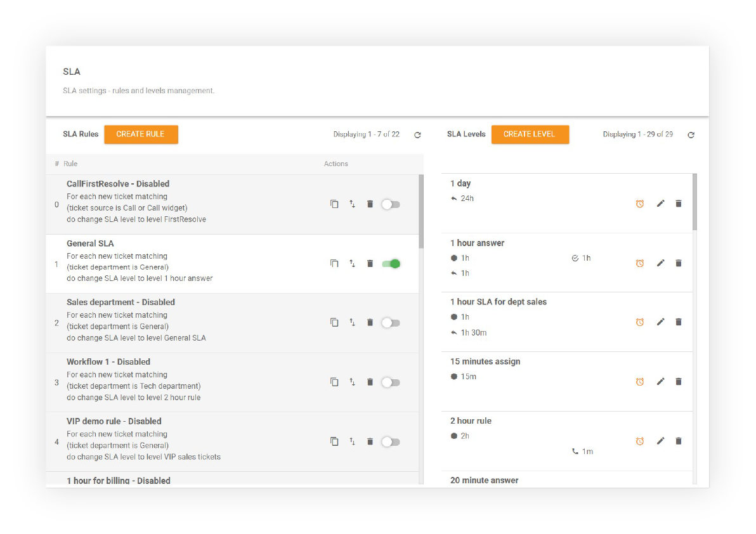Delete the 15 minutes assign level
The width and height of the screenshot is (756, 534).
[679, 381]
